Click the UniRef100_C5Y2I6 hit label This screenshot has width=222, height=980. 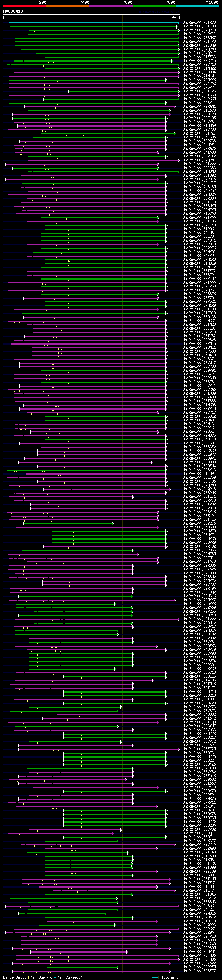pos(199,524)
